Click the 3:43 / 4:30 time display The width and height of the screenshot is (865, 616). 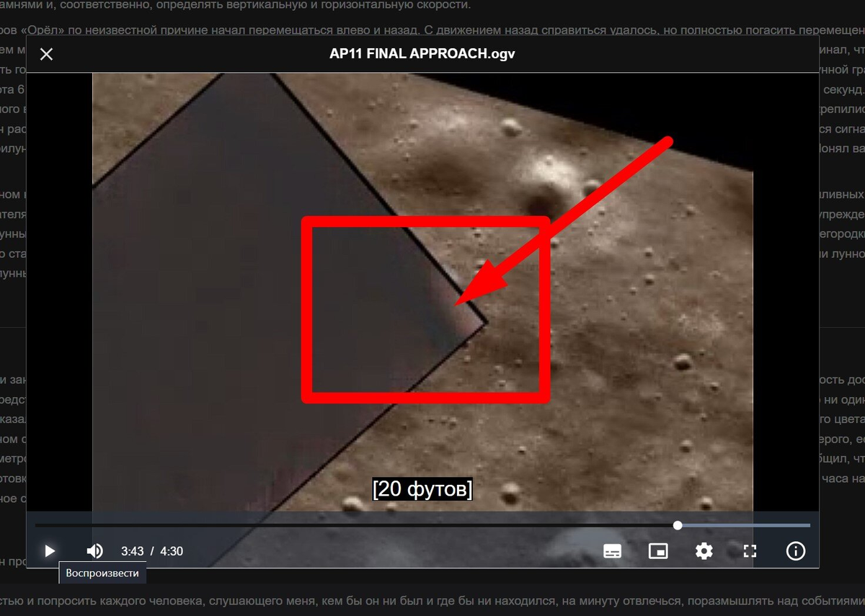point(152,551)
